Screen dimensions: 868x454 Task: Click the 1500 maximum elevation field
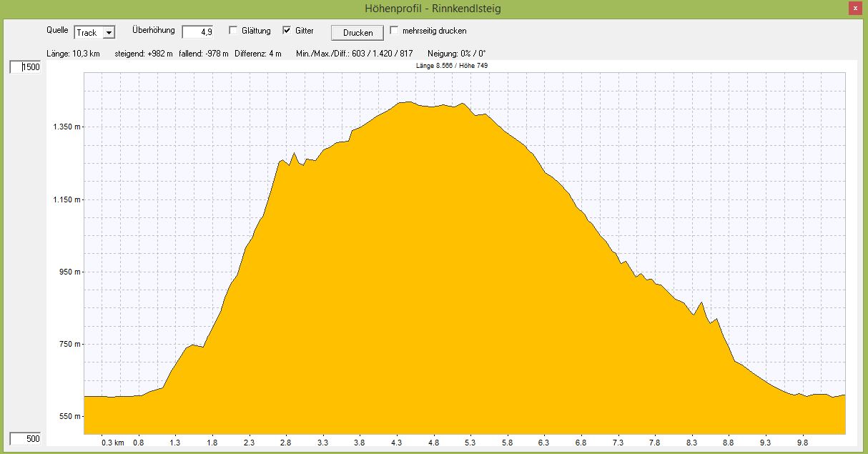[26, 67]
